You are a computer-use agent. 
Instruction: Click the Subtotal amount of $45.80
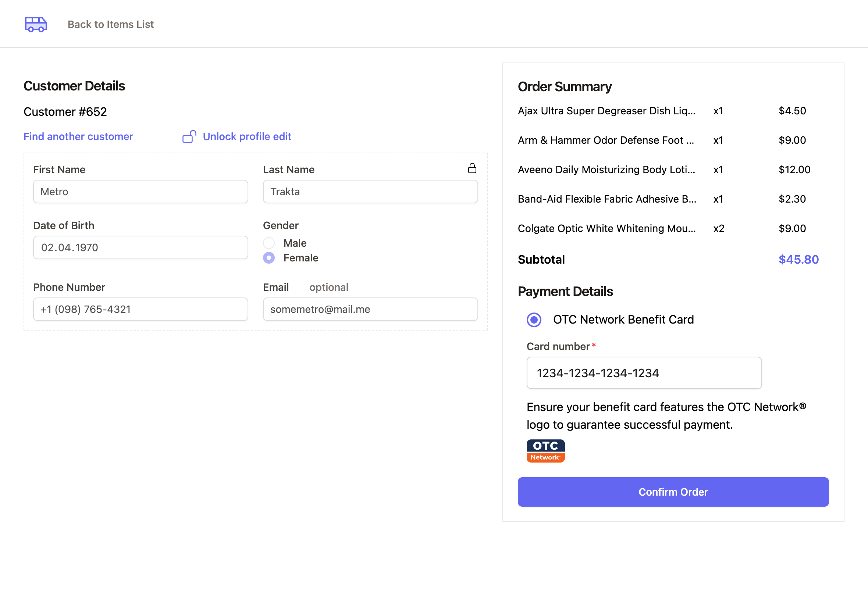tap(798, 259)
